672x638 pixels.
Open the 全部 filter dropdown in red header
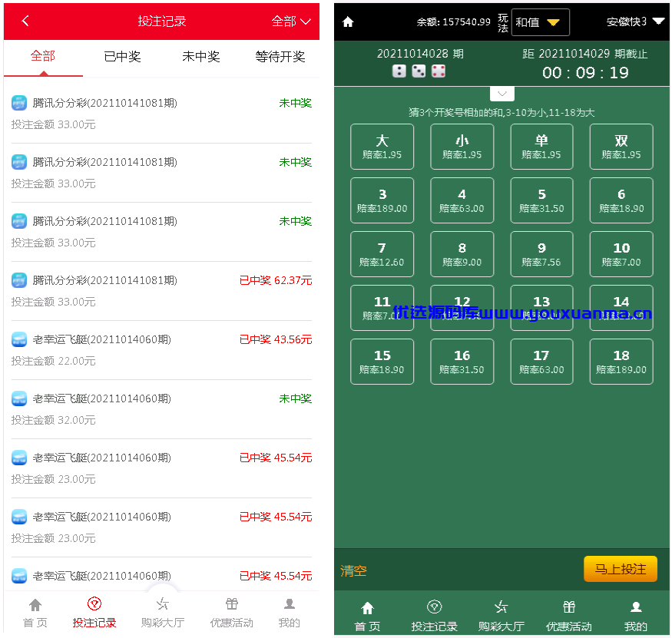pos(291,21)
